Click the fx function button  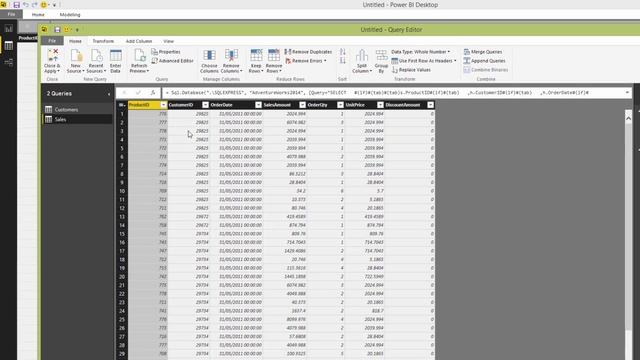point(153,93)
